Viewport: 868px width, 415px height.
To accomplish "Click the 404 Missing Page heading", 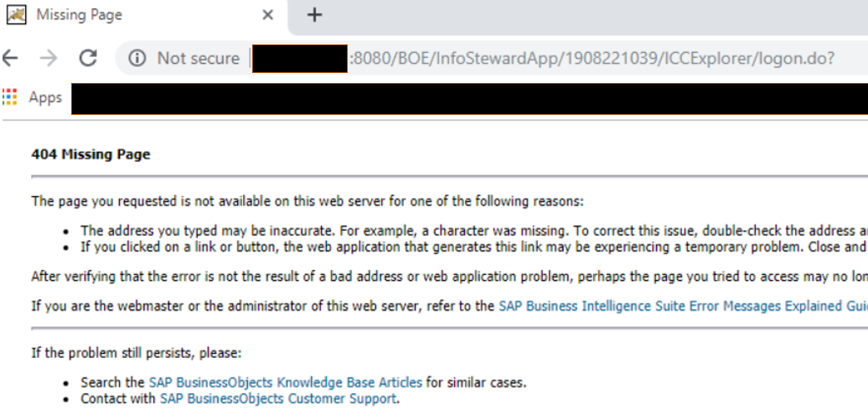I will tap(90, 154).
